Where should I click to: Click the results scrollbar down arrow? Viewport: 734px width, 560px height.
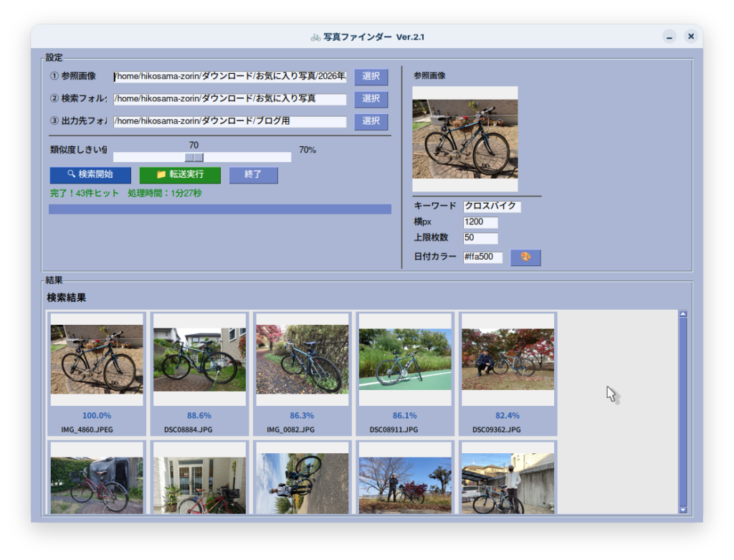[x=682, y=510]
